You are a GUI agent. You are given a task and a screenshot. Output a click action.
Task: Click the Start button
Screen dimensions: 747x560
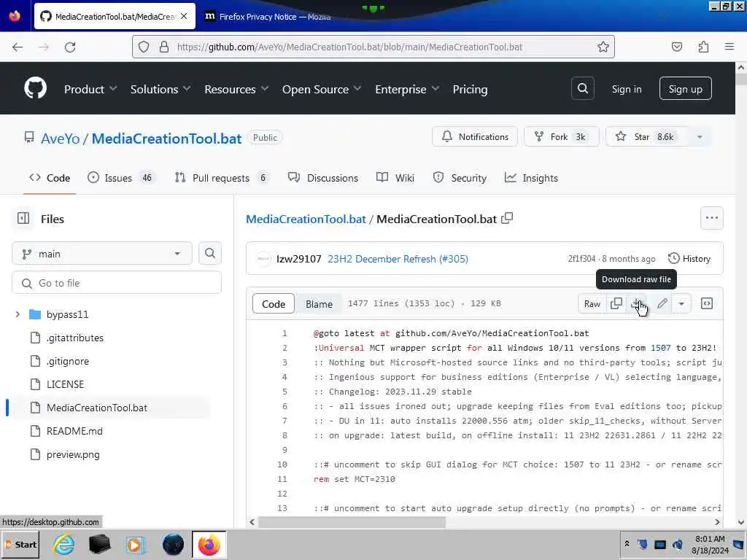point(20,544)
